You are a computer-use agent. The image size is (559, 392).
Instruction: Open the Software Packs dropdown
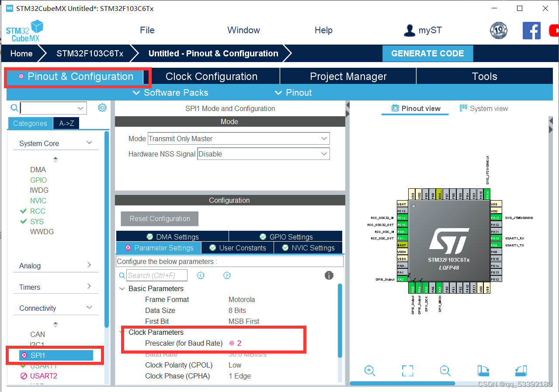pos(170,93)
